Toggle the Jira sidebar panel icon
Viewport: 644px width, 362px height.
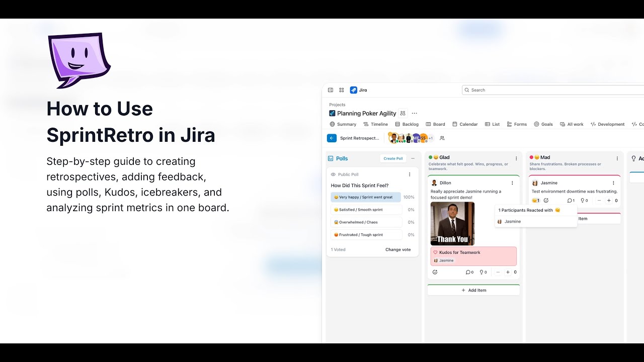(x=331, y=90)
